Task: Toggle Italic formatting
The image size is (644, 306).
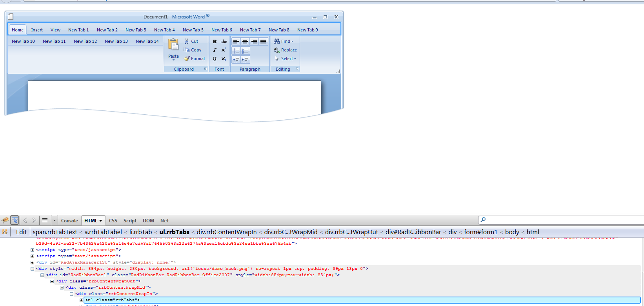Action: pyautogui.click(x=215, y=50)
